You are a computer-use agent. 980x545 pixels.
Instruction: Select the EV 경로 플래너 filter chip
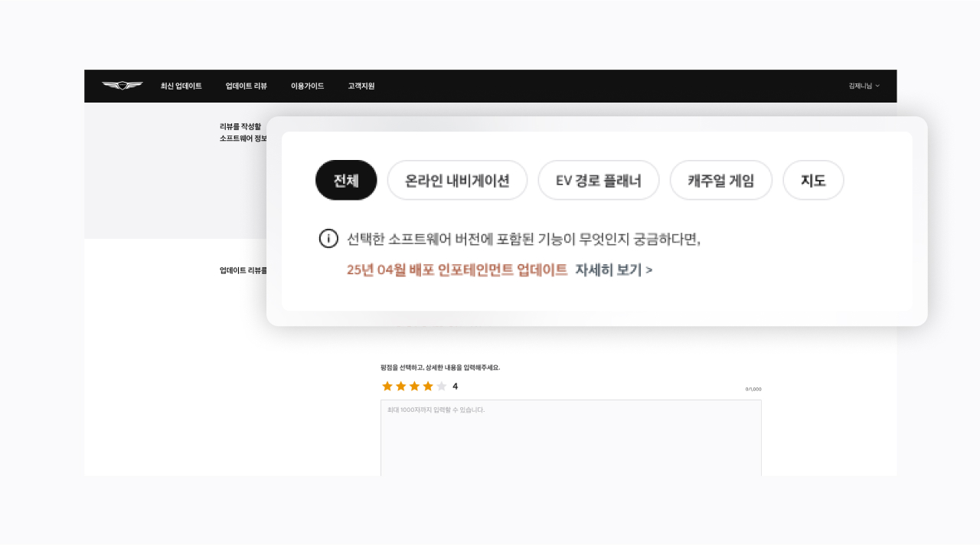[x=599, y=181]
